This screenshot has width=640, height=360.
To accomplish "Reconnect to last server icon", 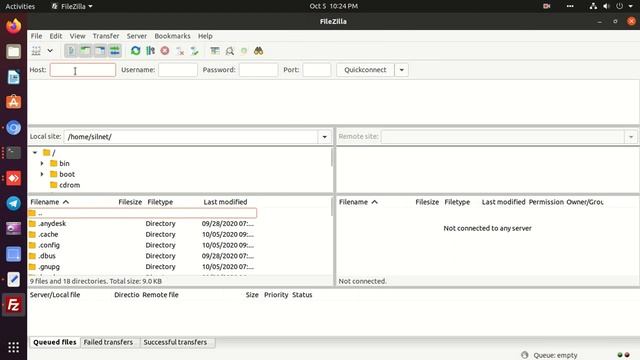I will click(x=194, y=51).
